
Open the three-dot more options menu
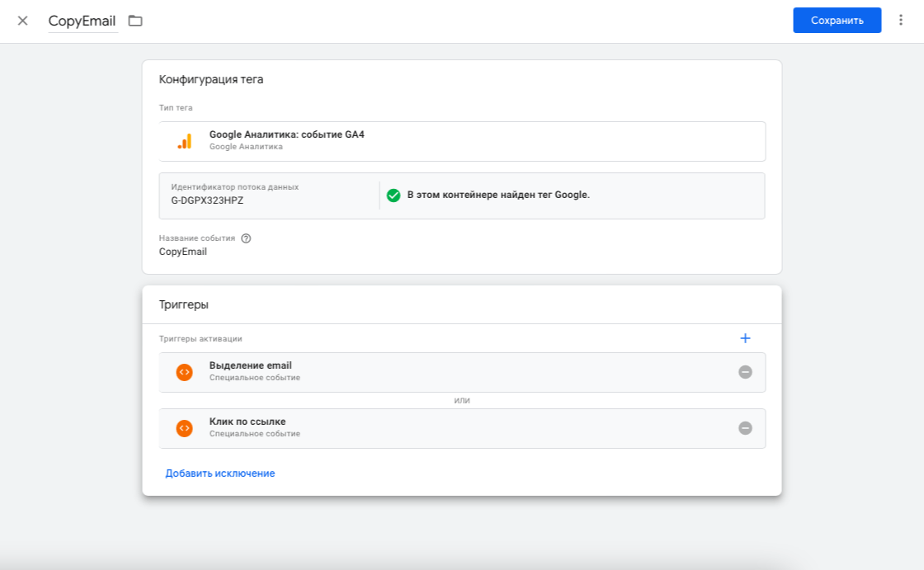[900, 20]
